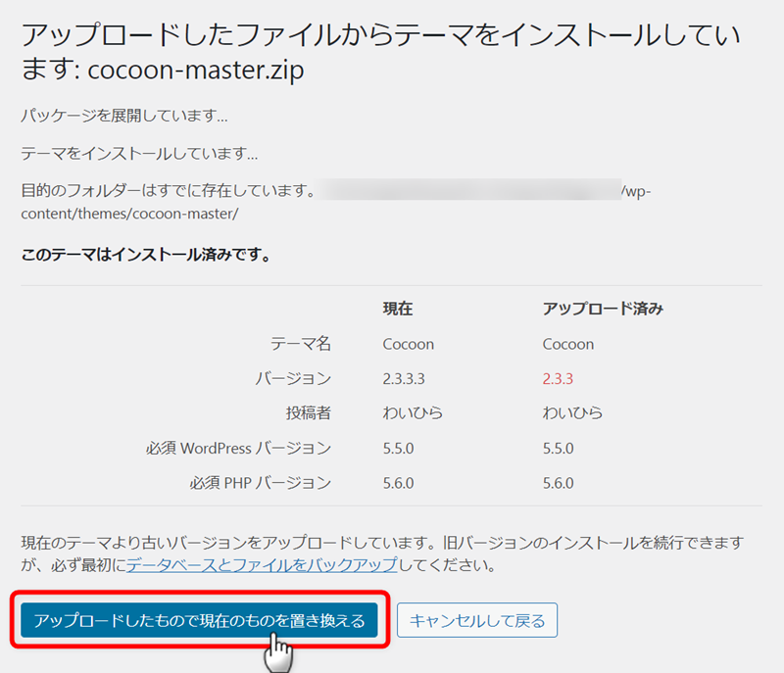Click the content/themes/cocoon-master/ path text

(130, 214)
